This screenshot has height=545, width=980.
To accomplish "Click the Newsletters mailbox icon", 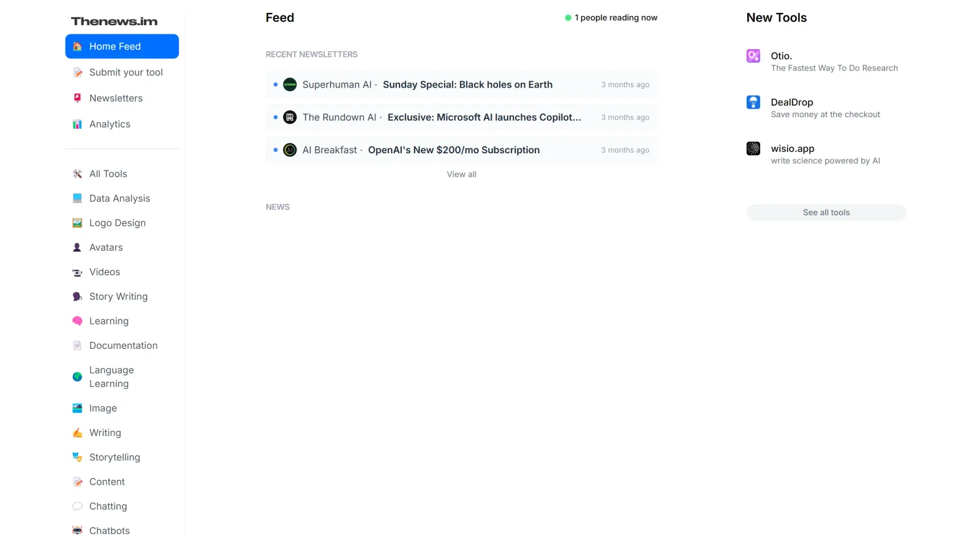I will point(77,98).
